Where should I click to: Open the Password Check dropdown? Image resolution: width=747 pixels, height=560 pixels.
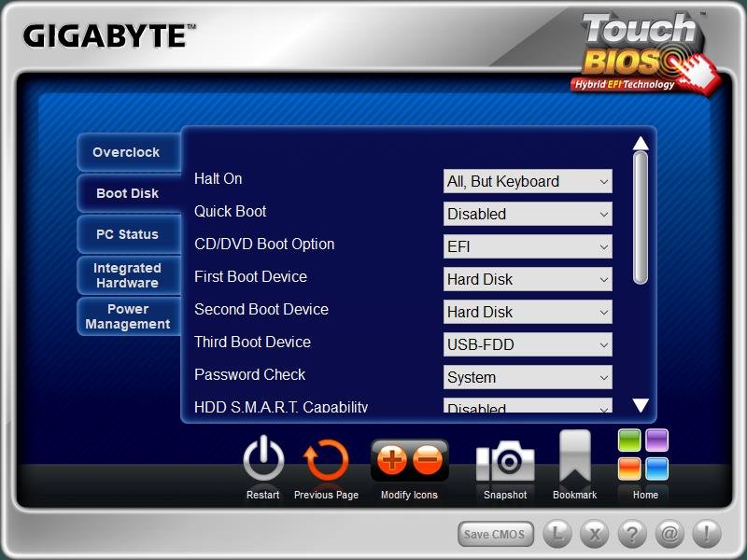pos(528,377)
